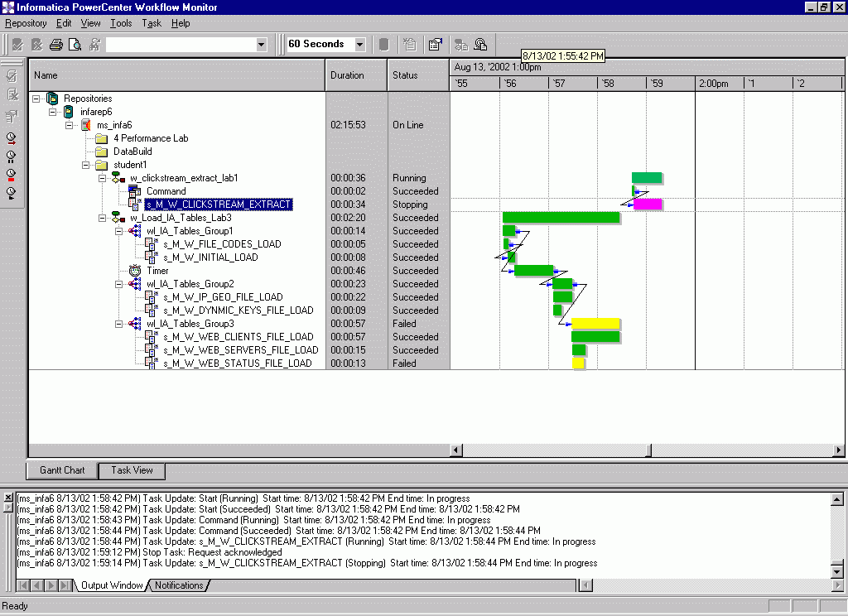Select the DataBuild folder
Viewport: 848px width, 616px height.
click(x=132, y=152)
